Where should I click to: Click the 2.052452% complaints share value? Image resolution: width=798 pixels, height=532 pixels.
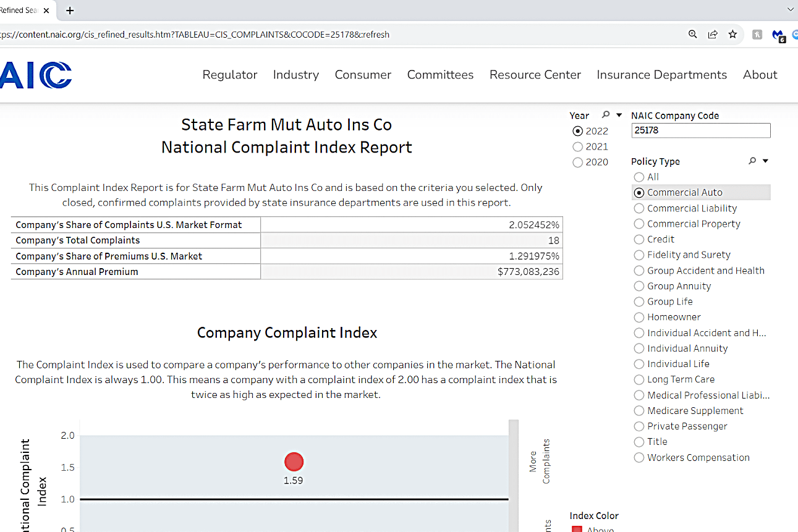(x=534, y=225)
